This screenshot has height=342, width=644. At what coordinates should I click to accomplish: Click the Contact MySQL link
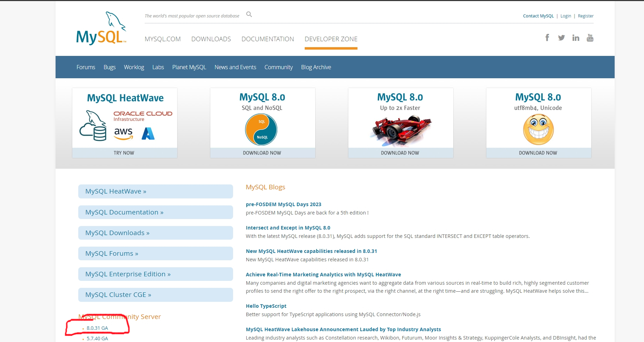[x=538, y=16]
